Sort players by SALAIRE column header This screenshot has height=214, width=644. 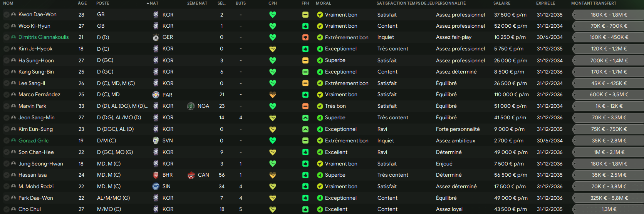coord(501,3)
